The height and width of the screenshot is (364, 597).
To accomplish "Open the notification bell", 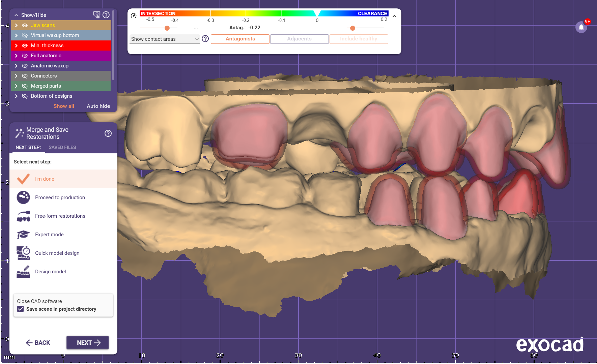I will pos(581,27).
